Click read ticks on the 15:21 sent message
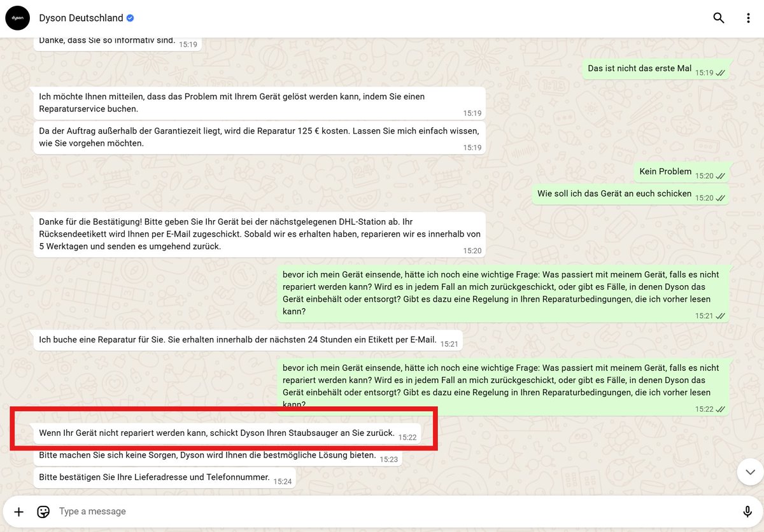Screen dimensions: 764x532 coord(721,316)
